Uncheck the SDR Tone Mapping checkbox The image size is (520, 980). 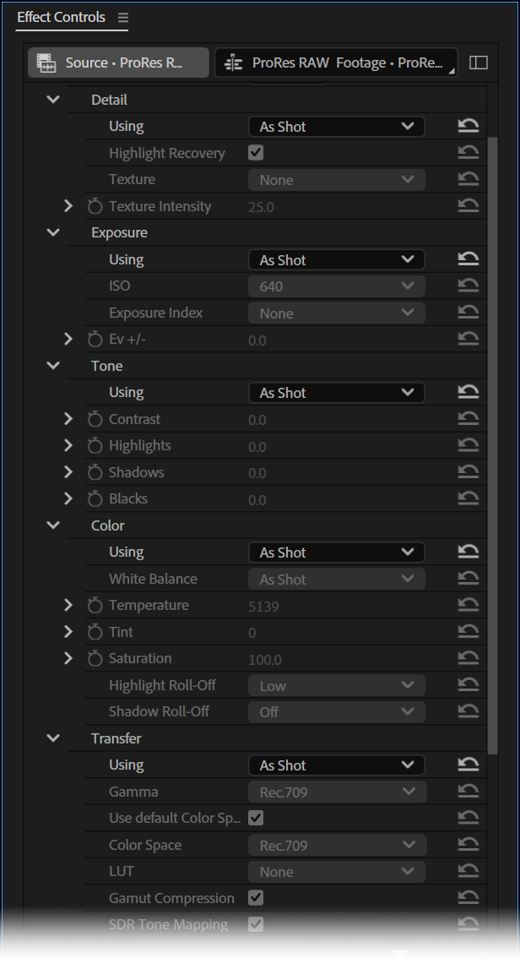tap(256, 924)
